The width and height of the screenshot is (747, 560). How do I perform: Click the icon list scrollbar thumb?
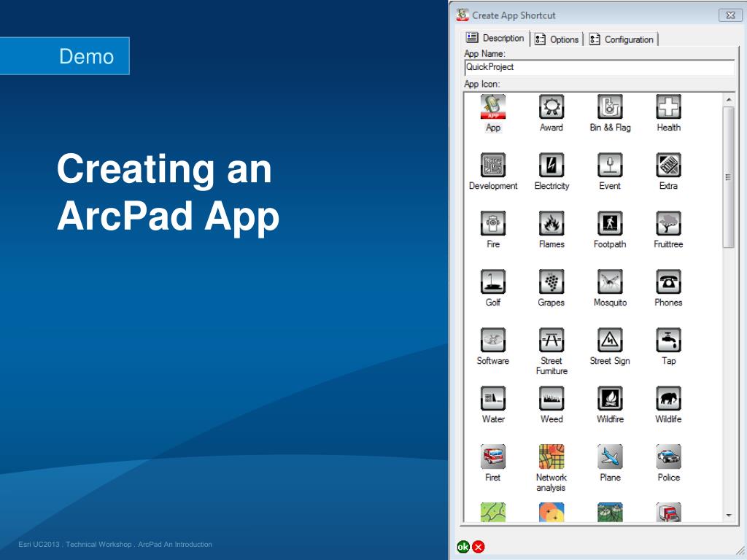pyautogui.click(x=729, y=177)
